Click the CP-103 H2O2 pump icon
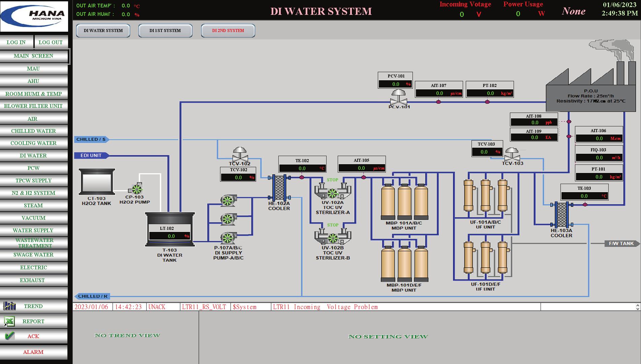 click(136, 189)
